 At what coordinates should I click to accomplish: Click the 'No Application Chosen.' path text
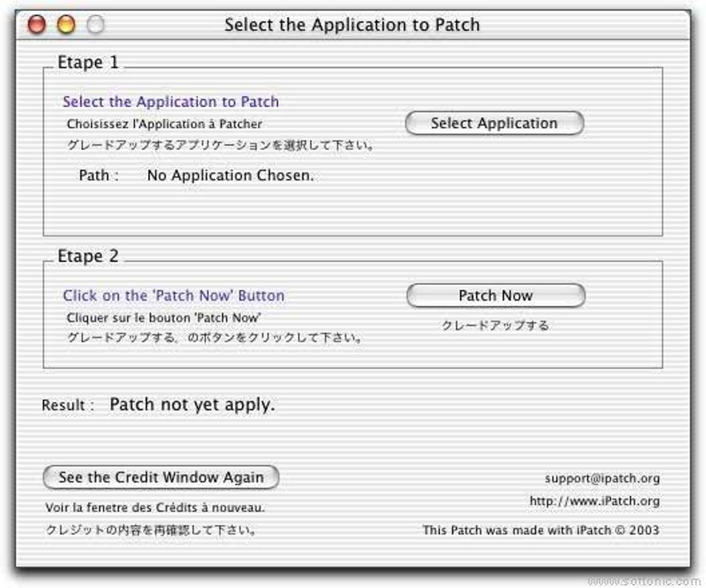coord(230,176)
